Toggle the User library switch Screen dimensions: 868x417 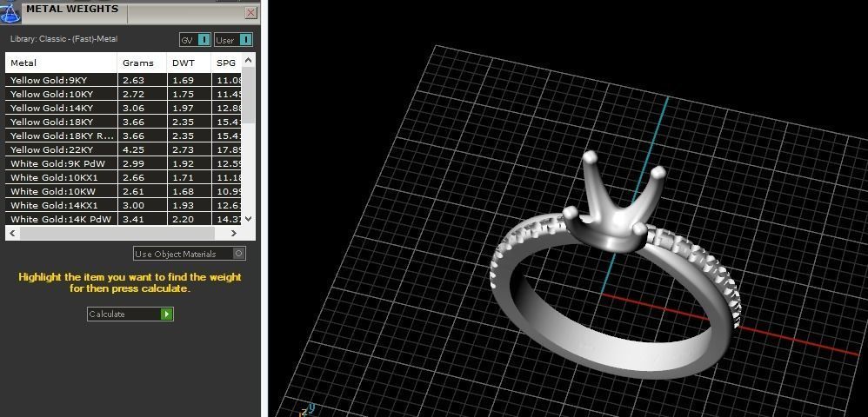(234, 40)
